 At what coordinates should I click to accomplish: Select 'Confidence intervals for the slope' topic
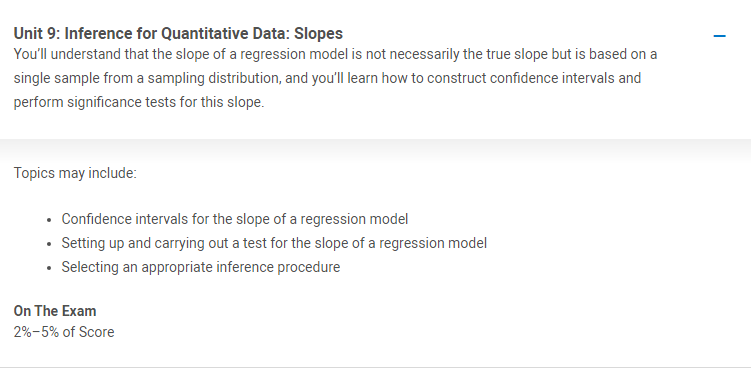point(235,219)
